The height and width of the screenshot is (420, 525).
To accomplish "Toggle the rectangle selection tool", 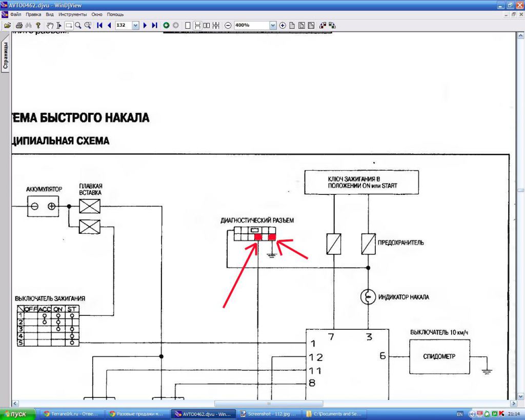I will click(x=68, y=25).
